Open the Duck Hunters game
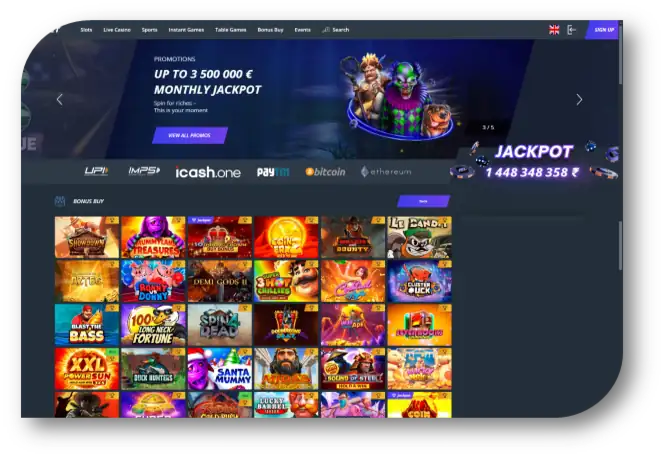Viewport: 665px width, 458px height. [x=153, y=369]
